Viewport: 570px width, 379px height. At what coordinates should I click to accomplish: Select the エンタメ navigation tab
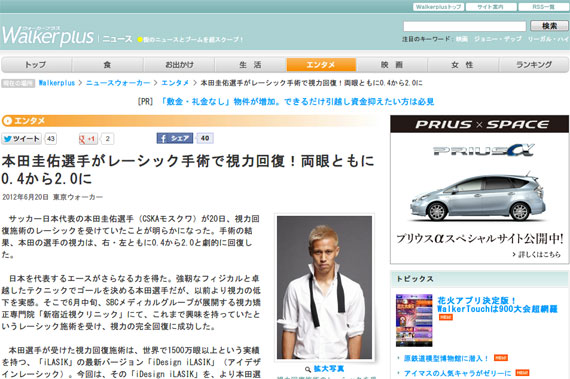click(x=321, y=65)
